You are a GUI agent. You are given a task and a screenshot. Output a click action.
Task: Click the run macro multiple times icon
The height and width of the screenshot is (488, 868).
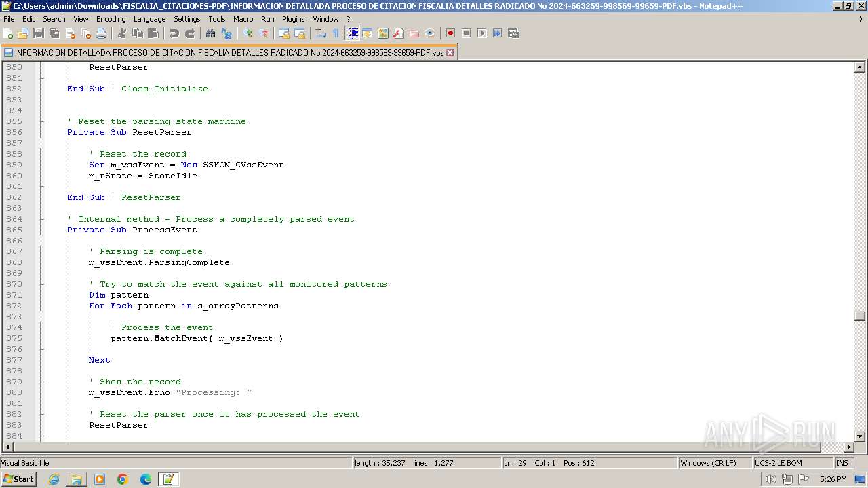pos(498,33)
